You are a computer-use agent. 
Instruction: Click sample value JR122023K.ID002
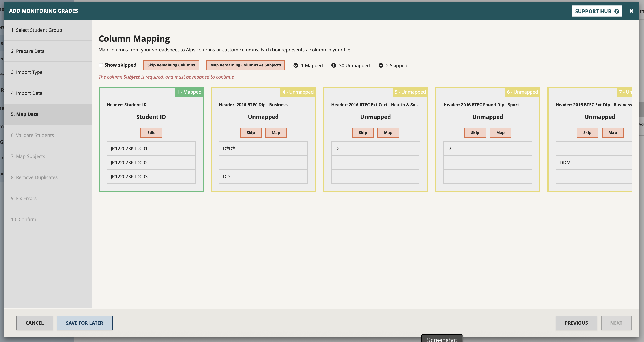[151, 163]
